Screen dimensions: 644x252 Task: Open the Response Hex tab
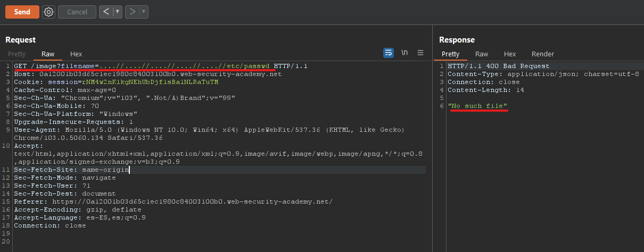click(x=510, y=54)
